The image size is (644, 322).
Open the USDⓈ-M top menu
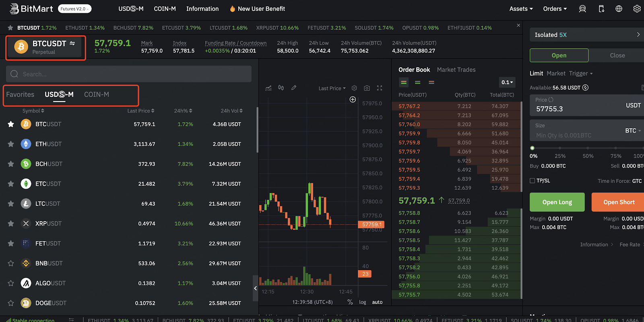[131, 9]
